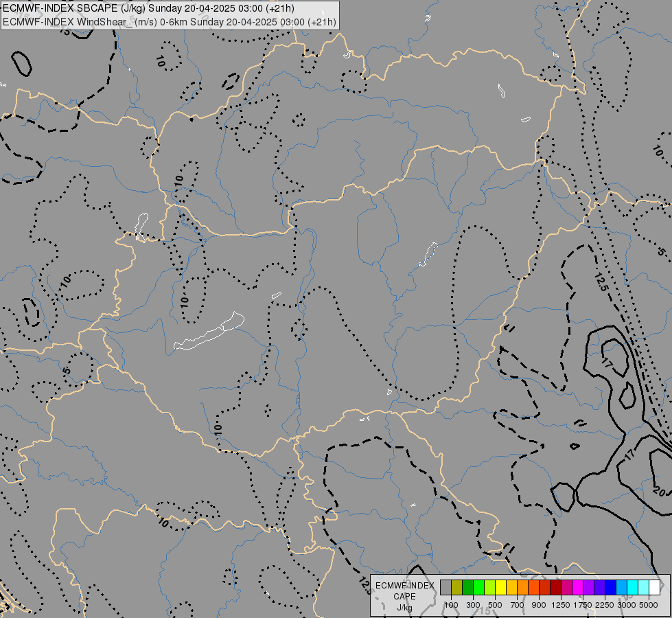Viewport: 672px width, 618px height.
Task: Click the dark green legend swatch
Action: (467, 588)
